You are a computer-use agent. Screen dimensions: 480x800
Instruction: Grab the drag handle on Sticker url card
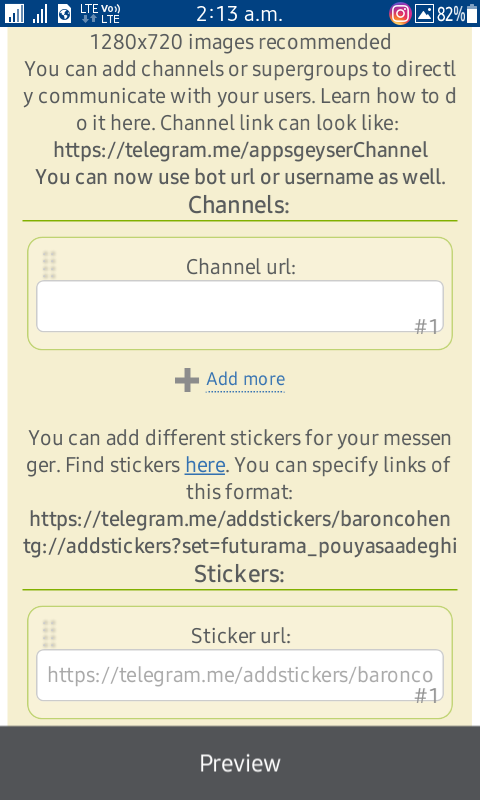[49, 634]
